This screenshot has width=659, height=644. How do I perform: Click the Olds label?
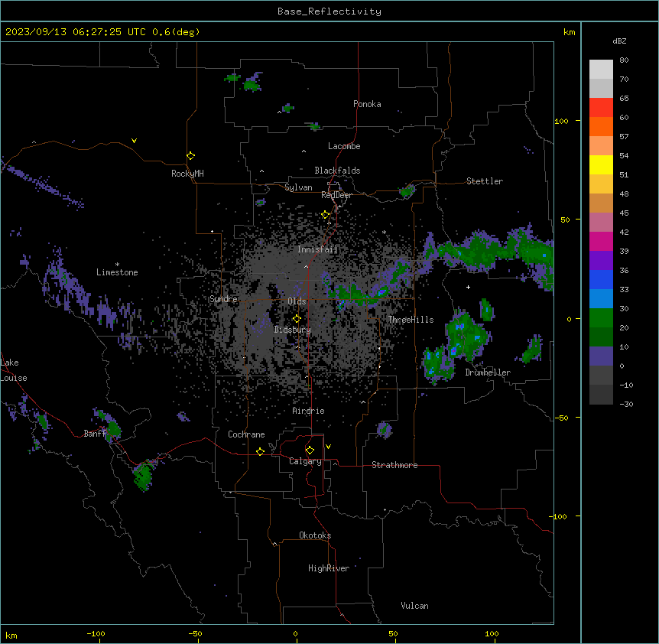click(297, 301)
